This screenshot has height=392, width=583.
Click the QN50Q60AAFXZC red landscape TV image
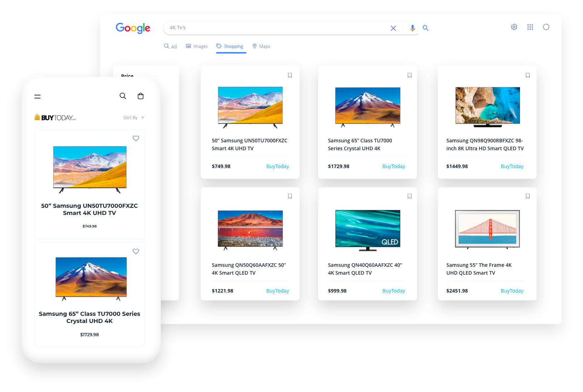coord(250,230)
